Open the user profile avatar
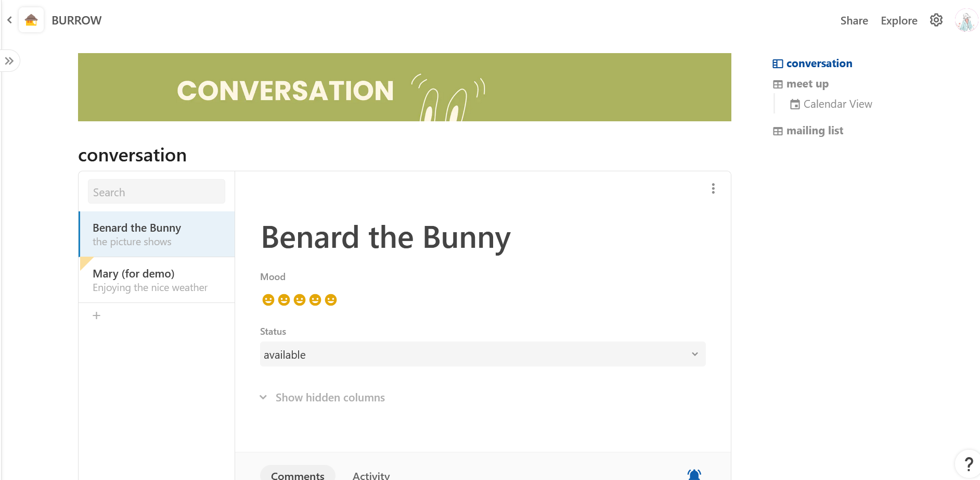The image size is (980, 480). pyautogui.click(x=966, y=21)
